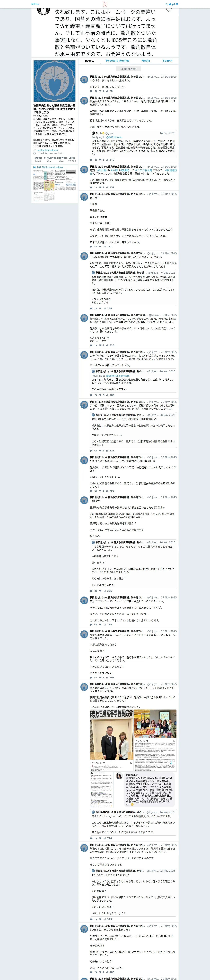The height and width of the screenshot is (980, 210).
Task: Click the heart icon on the 529-view tweet
Action: point(100,345)
